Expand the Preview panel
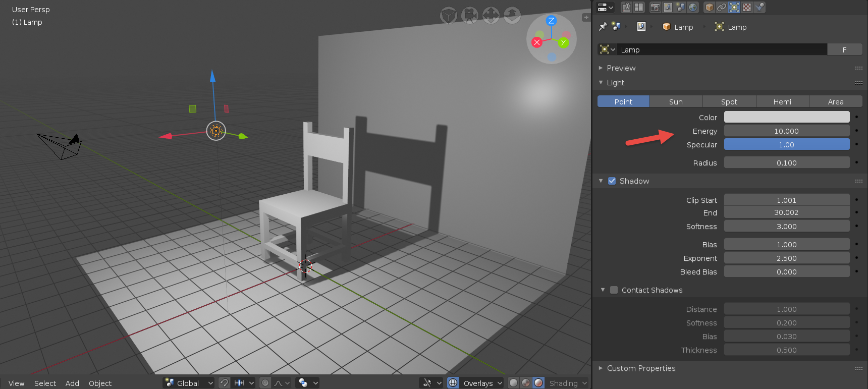Image resolution: width=868 pixels, height=389 pixels. [x=621, y=68]
